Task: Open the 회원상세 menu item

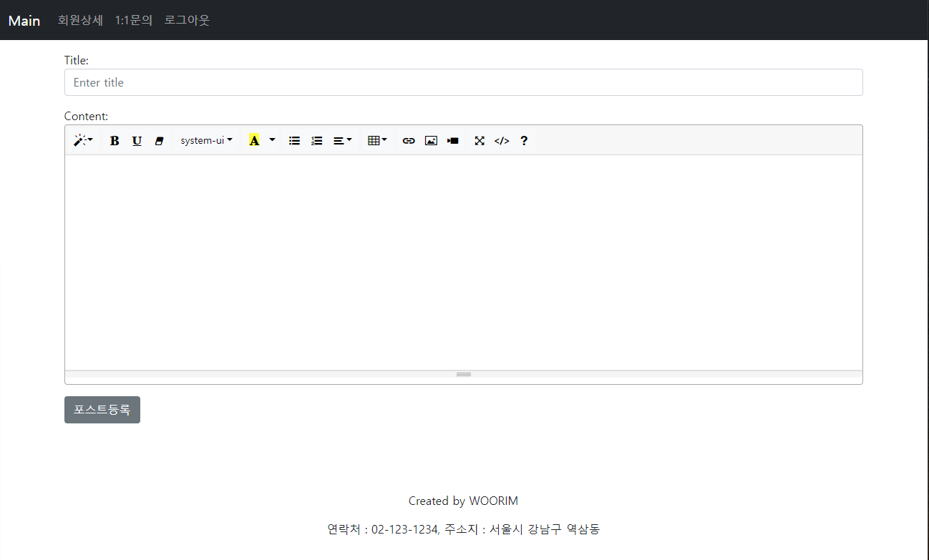Action: click(80, 20)
